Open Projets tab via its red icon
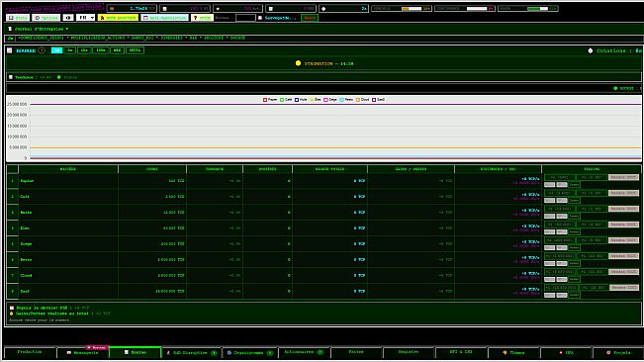The image size is (644, 362). [x=608, y=352]
